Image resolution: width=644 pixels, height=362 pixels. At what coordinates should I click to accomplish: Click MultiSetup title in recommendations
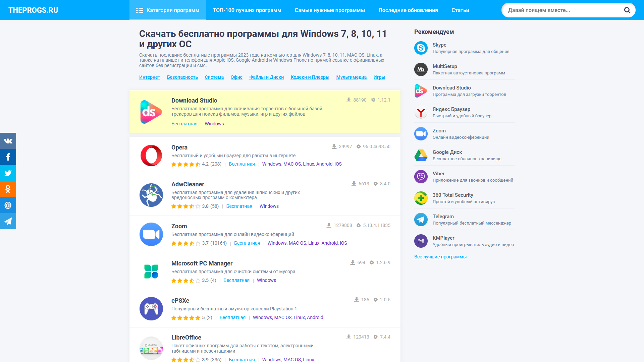coord(445,66)
